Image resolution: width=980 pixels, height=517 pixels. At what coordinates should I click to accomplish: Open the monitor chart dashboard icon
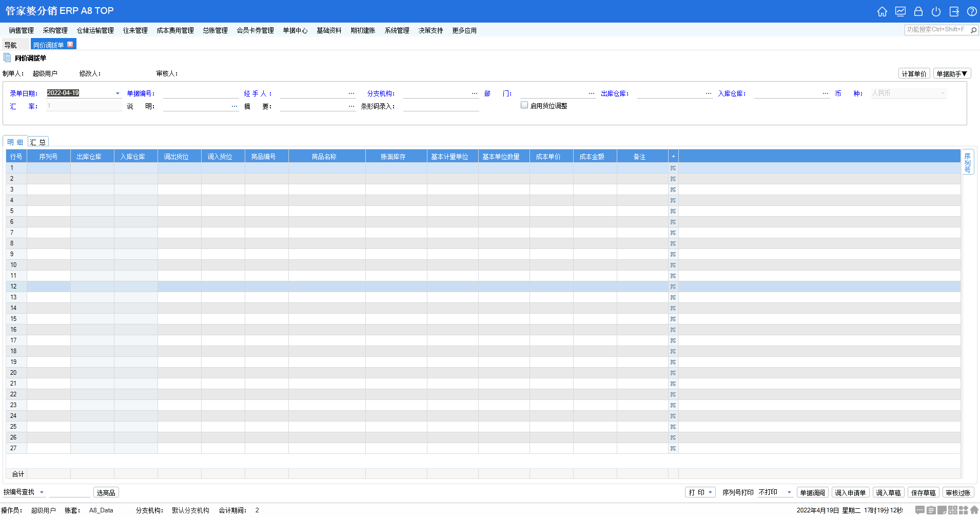point(900,11)
